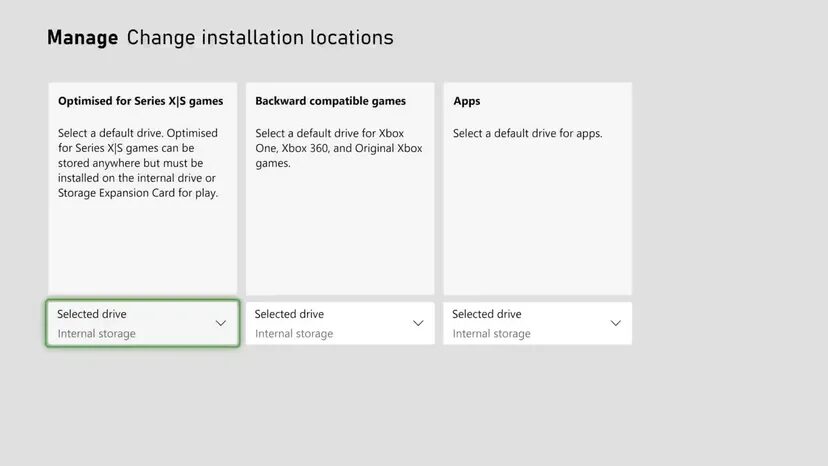Expand the Backward compatible games drive dropdown
828x466 pixels.
tap(340, 323)
